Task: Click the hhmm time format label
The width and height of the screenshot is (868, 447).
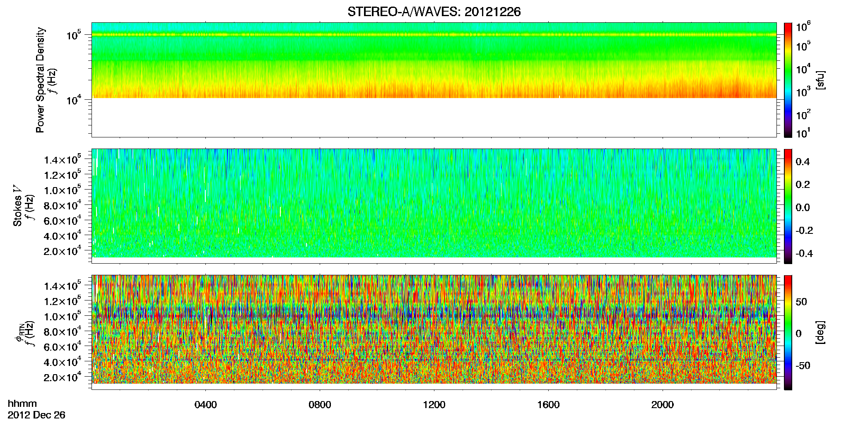Action: pyautogui.click(x=22, y=404)
